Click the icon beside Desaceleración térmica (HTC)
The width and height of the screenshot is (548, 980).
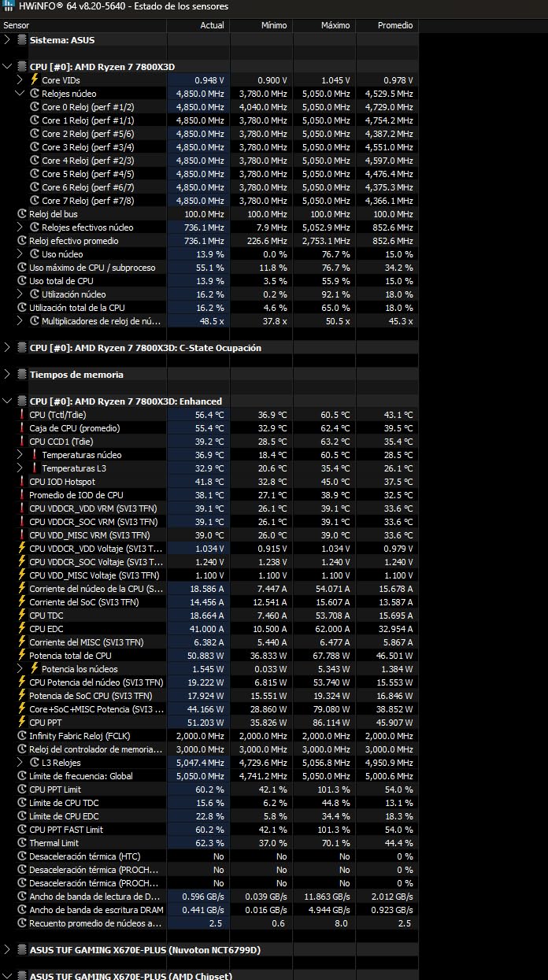[x=22, y=856]
